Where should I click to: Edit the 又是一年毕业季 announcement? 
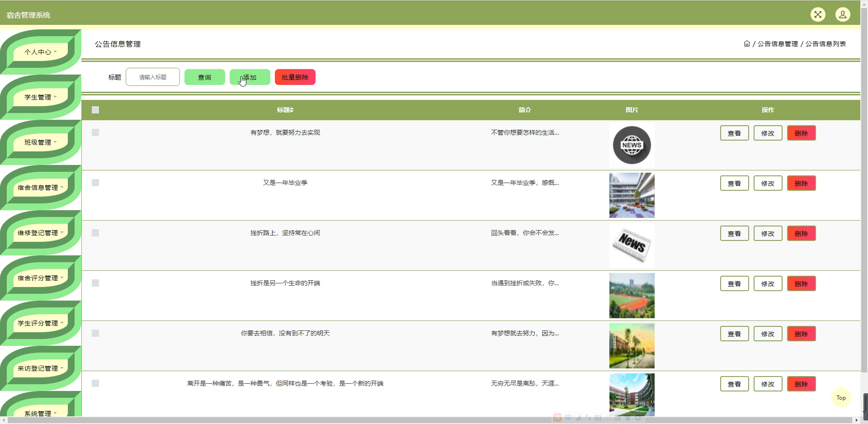pos(768,184)
